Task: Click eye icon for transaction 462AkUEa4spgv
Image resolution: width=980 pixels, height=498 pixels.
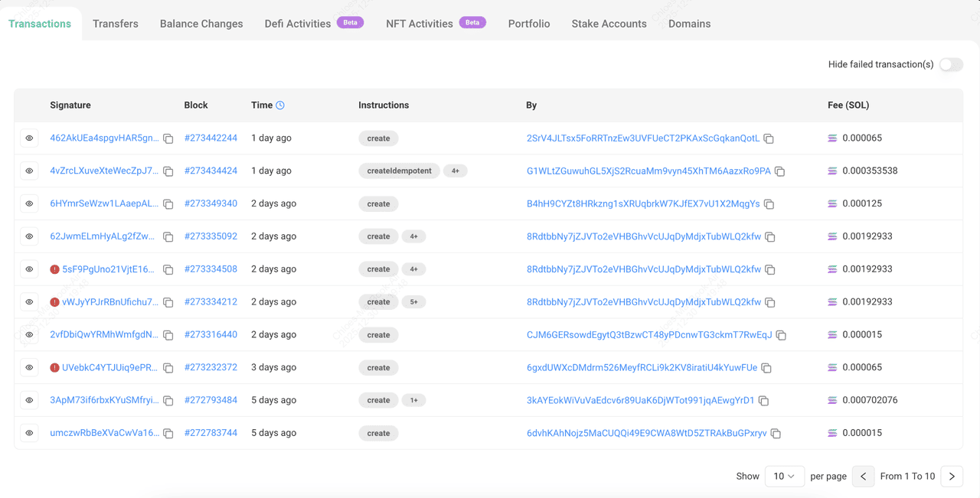Action: click(29, 138)
